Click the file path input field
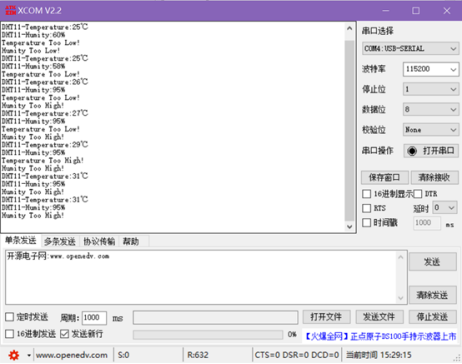This screenshot has width=462, height=364. click(x=215, y=317)
